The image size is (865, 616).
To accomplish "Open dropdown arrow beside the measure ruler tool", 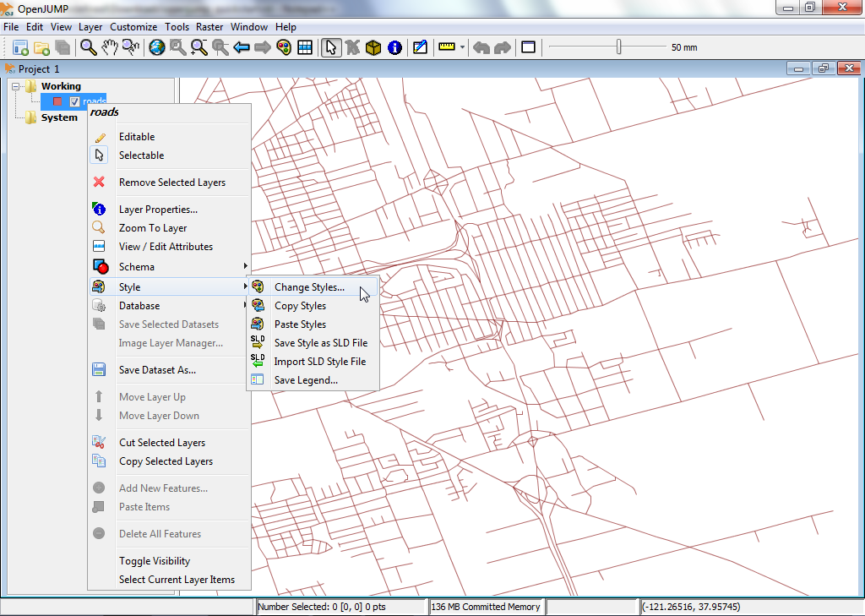I will pyautogui.click(x=463, y=47).
